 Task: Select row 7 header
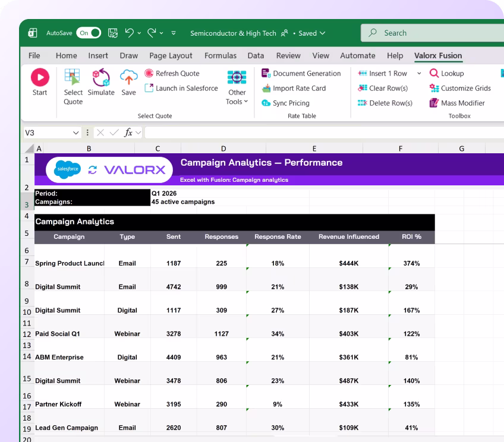(x=27, y=261)
